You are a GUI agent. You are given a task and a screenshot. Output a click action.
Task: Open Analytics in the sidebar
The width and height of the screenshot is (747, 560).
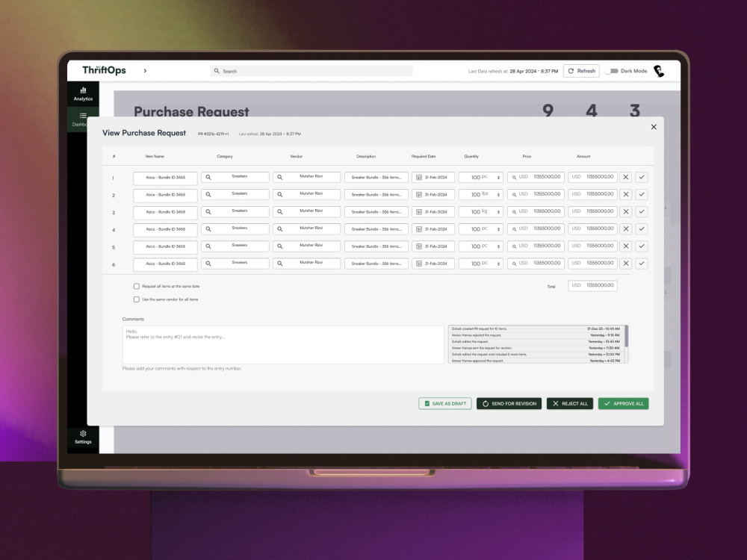click(83, 94)
